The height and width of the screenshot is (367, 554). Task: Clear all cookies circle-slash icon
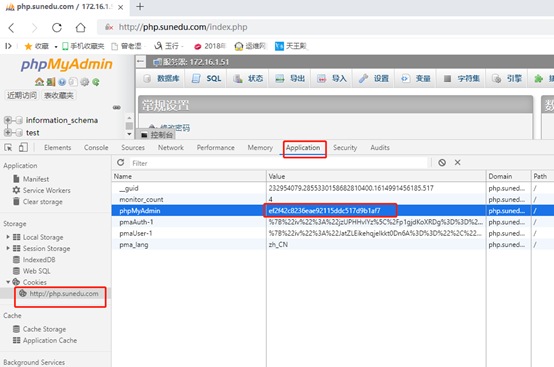pyautogui.click(x=442, y=162)
